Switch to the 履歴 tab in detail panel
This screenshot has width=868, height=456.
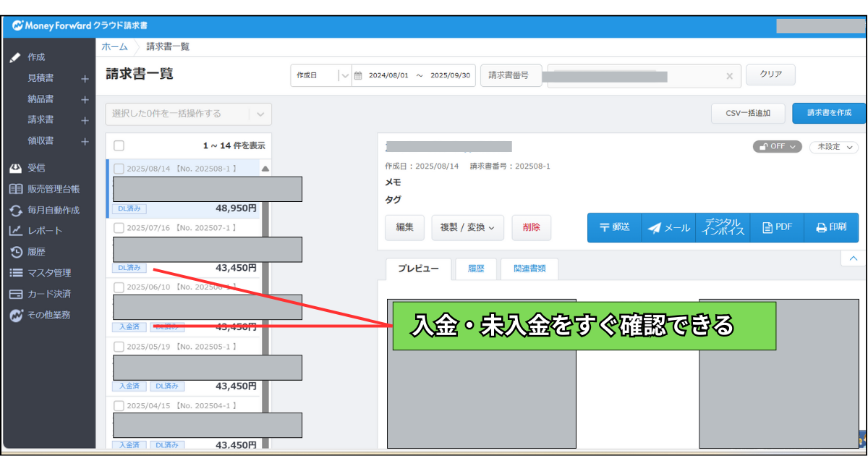(476, 269)
